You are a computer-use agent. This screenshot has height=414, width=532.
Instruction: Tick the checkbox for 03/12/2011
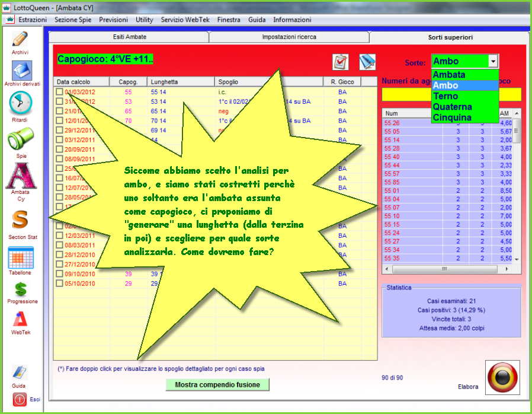pyautogui.click(x=59, y=139)
